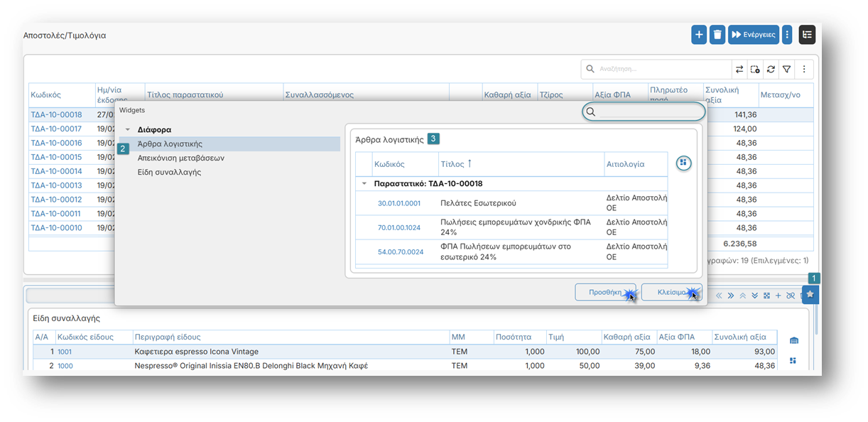
Task: Toggle the dark tree-list view button
Action: pyautogui.click(x=807, y=35)
